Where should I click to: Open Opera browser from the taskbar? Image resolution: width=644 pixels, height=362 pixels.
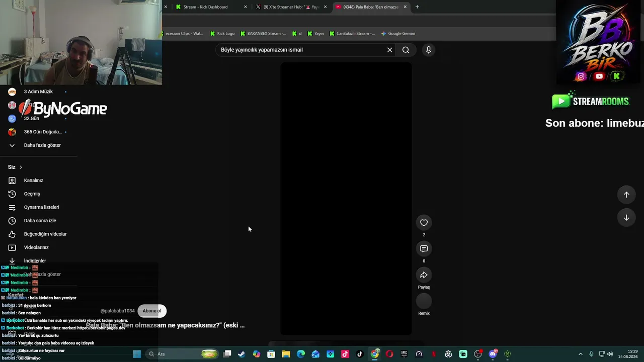pyautogui.click(x=389, y=354)
